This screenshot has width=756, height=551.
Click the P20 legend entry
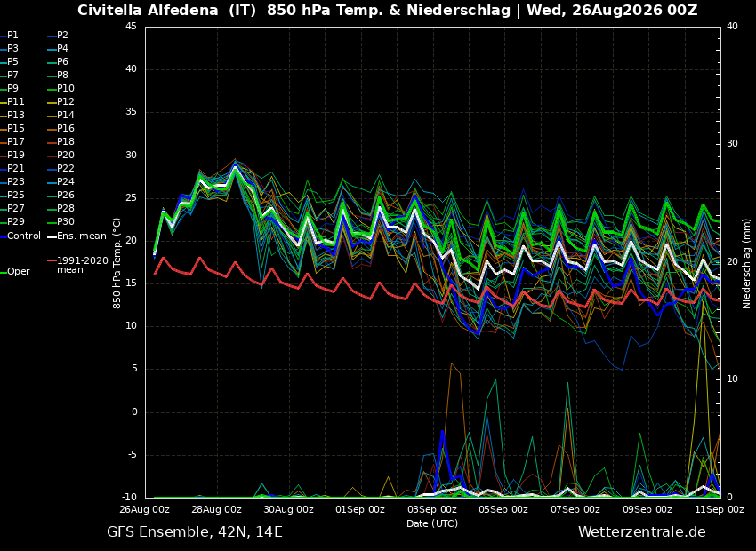tap(61, 156)
